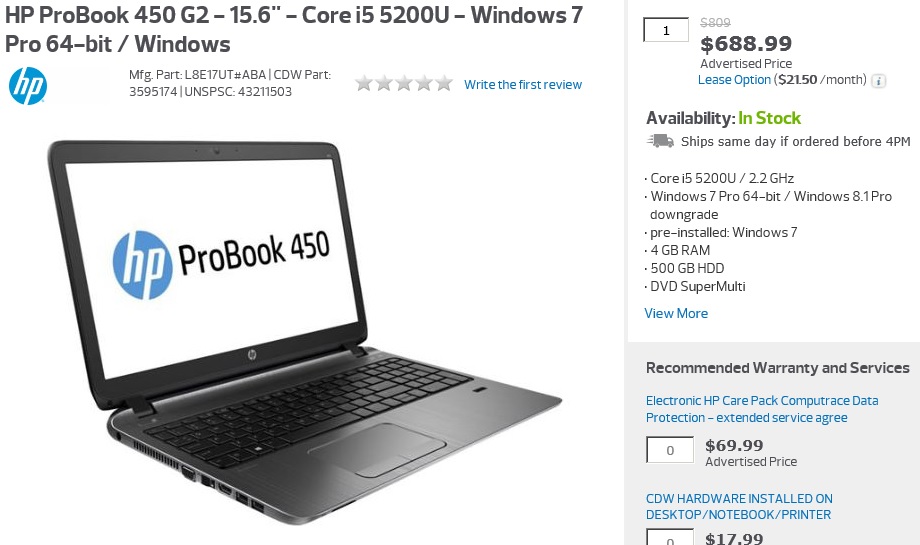Viewport: 920px width, 545px height.
Task: Open Write the first review link
Action: click(523, 84)
